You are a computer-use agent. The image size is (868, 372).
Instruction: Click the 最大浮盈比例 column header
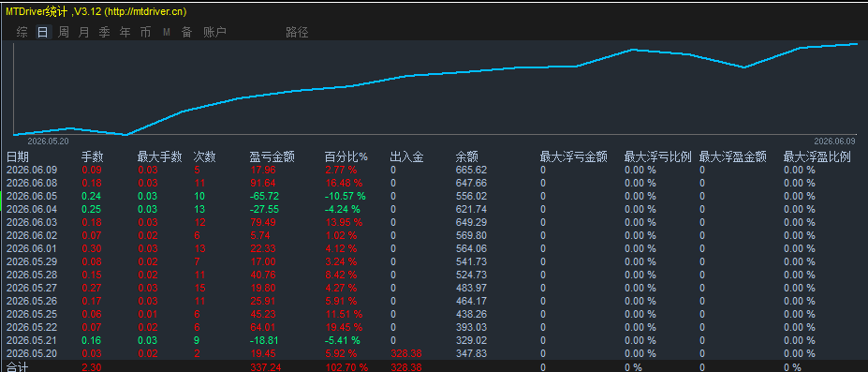(817, 157)
